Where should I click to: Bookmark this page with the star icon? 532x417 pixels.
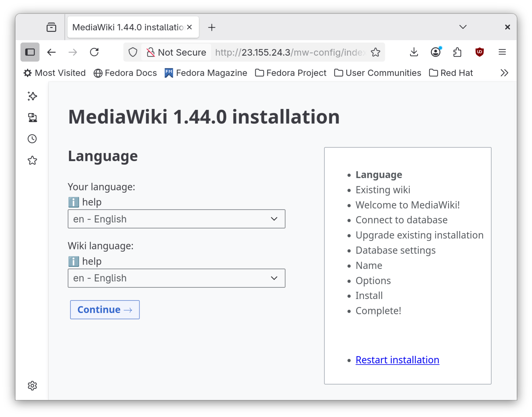(375, 52)
